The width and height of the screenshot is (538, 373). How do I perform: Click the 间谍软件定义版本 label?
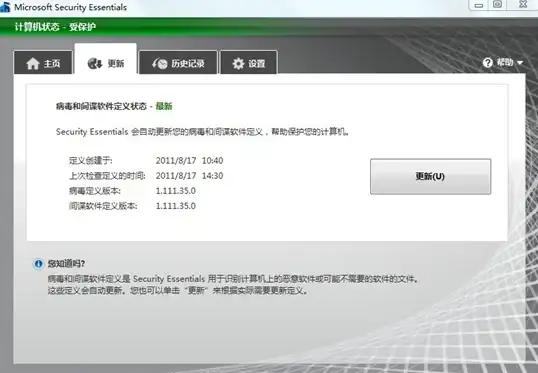point(103,206)
